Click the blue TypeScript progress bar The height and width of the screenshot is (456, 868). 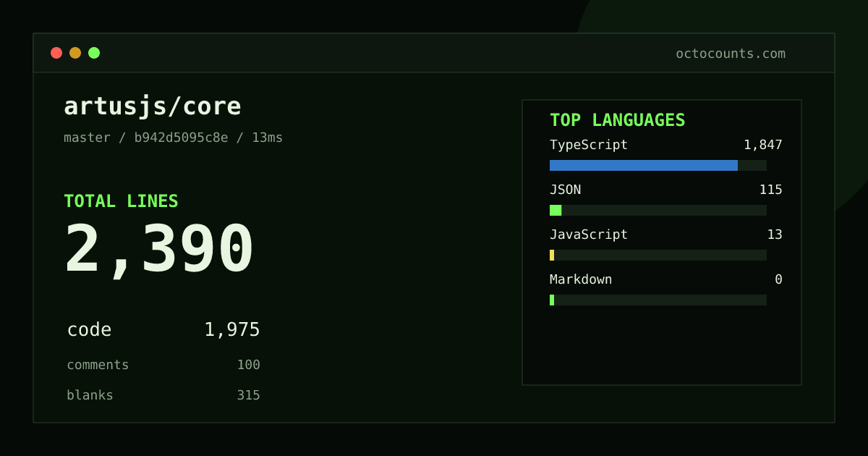click(644, 165)
